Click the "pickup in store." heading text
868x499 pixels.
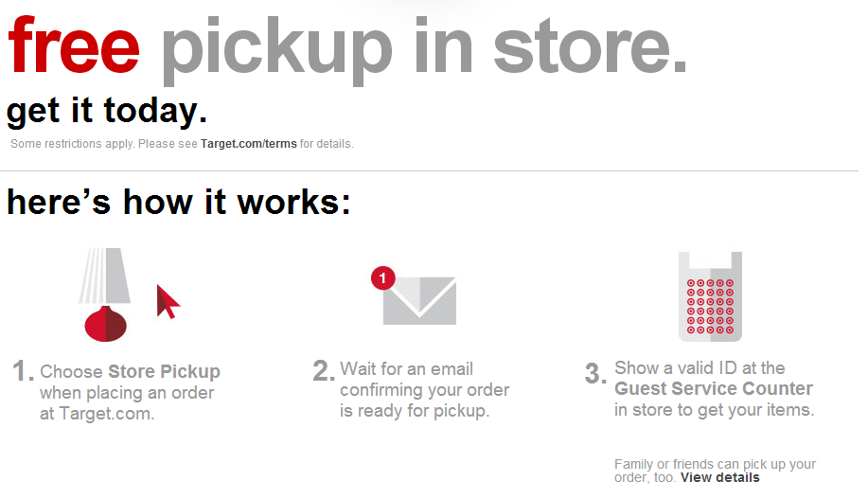424,51
